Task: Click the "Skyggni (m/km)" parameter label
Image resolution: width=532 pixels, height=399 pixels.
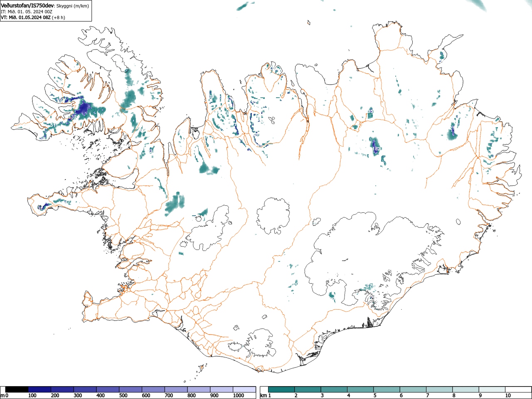Action: (72, 6)
